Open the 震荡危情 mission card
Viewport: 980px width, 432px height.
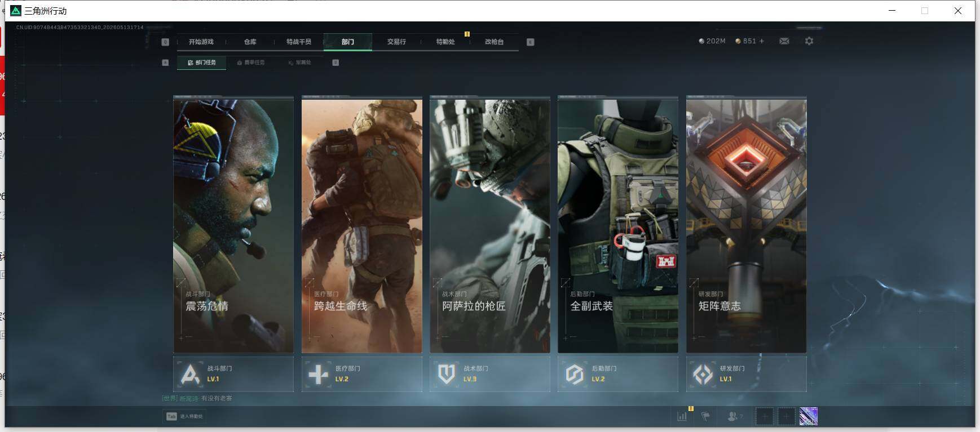click(x=233, y=225)
